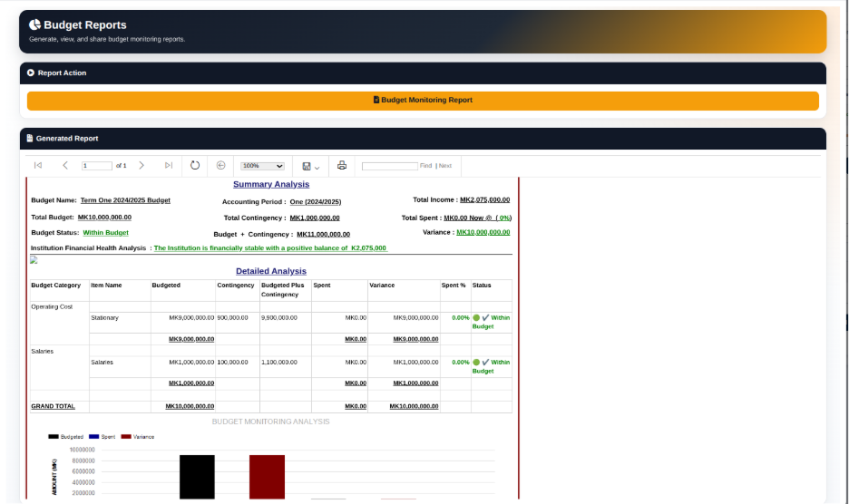Click the Budget Monitoring Report button
The width and height of the screenshot is (849, 504).
pos(423,101)
